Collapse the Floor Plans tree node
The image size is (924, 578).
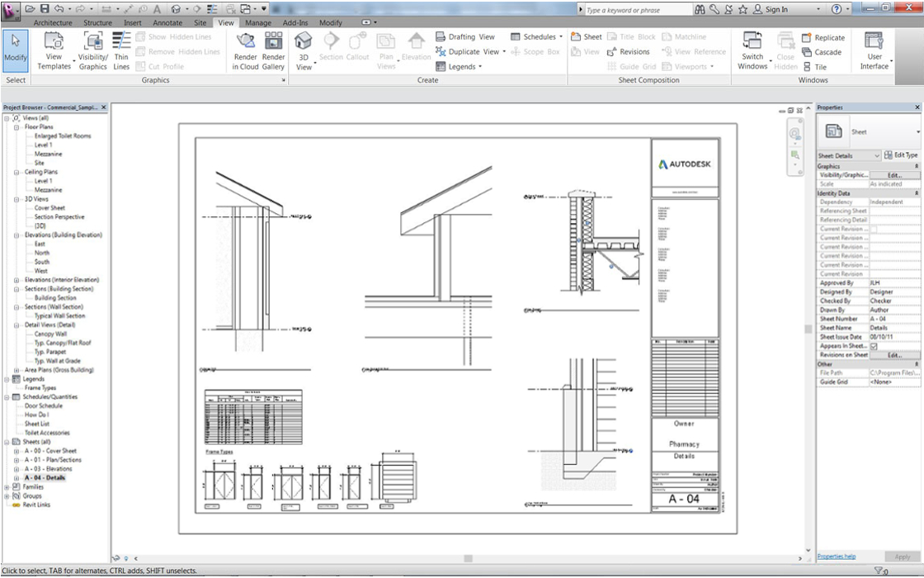(17, 127)
